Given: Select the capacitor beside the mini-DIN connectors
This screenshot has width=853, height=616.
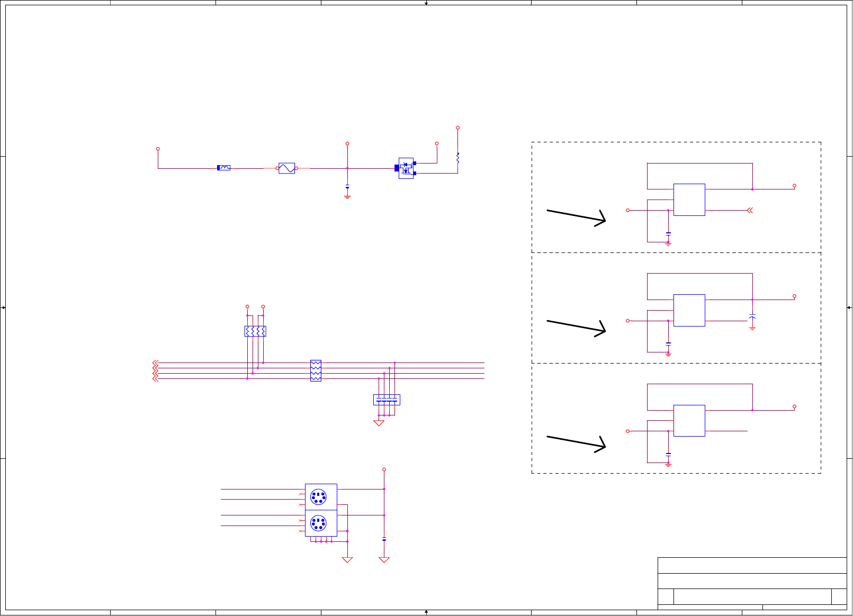Looking at the screenshot, I should coord(384,539).
